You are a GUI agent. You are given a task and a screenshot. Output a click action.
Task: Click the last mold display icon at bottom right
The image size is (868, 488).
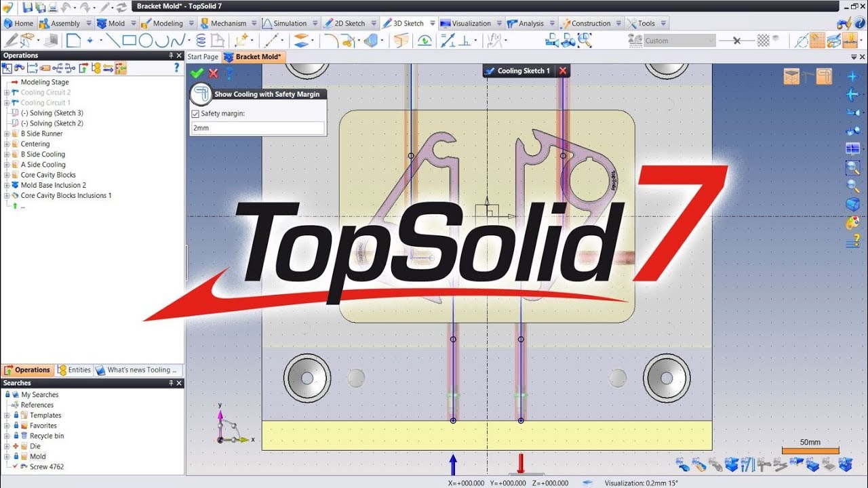(x=845, y=465)
